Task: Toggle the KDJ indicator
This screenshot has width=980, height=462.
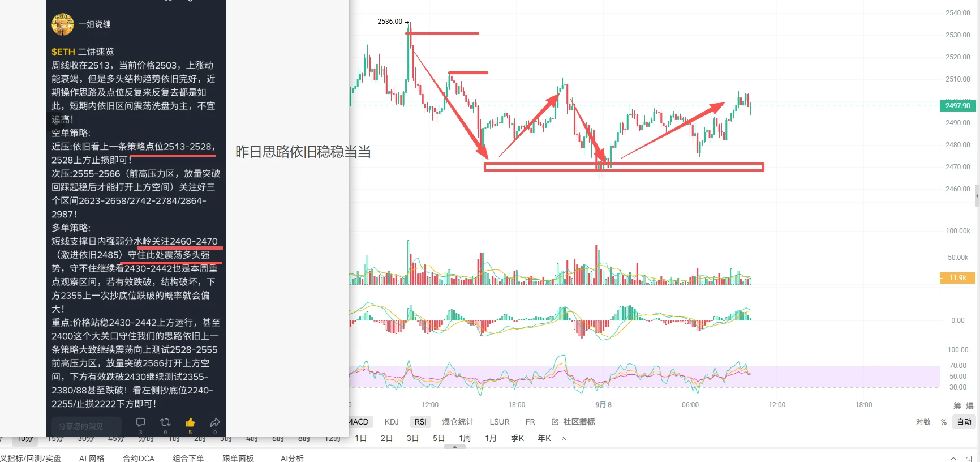Action: coord(392,422)
